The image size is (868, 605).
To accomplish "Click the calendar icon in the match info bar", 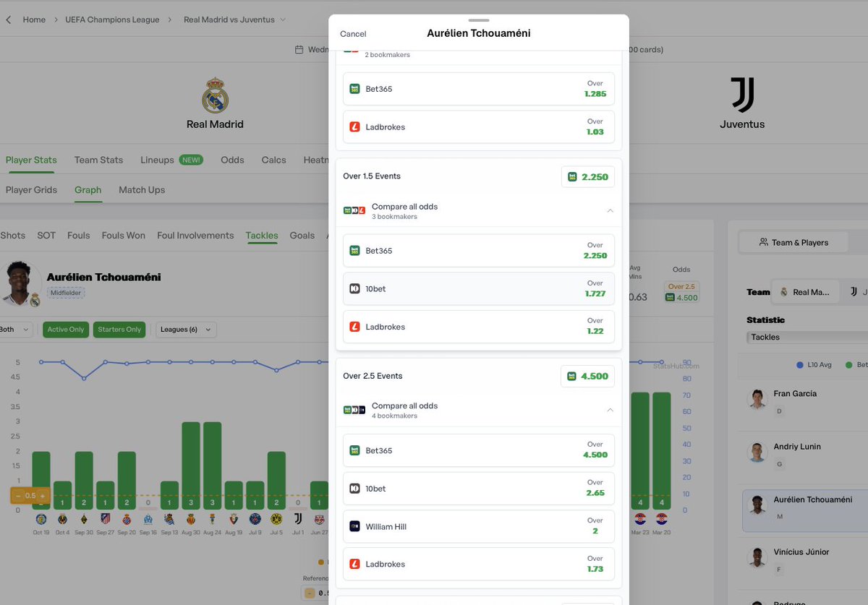I will (x=299, y=50).
